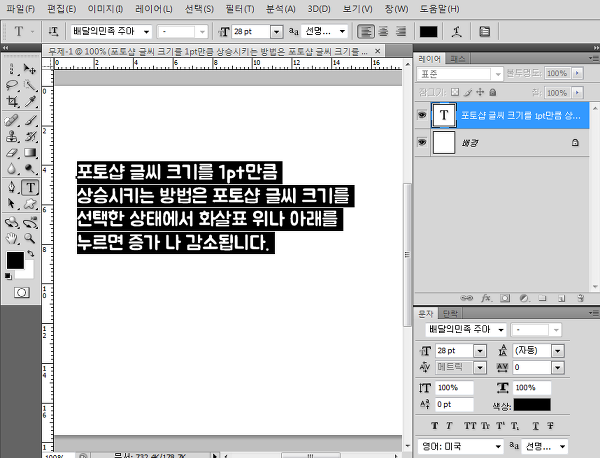Add a layer style with fx button
Image resolution: width=600 pixels, height=458 pixels.
click(x=486, y=298)
